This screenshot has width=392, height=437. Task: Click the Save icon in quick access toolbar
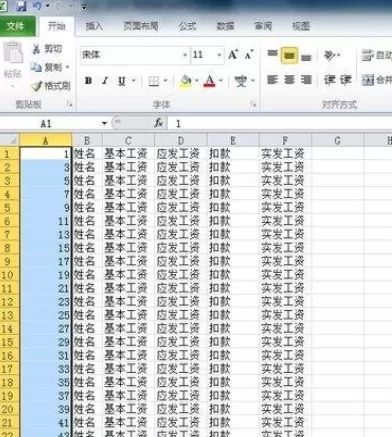pos(21,6)
